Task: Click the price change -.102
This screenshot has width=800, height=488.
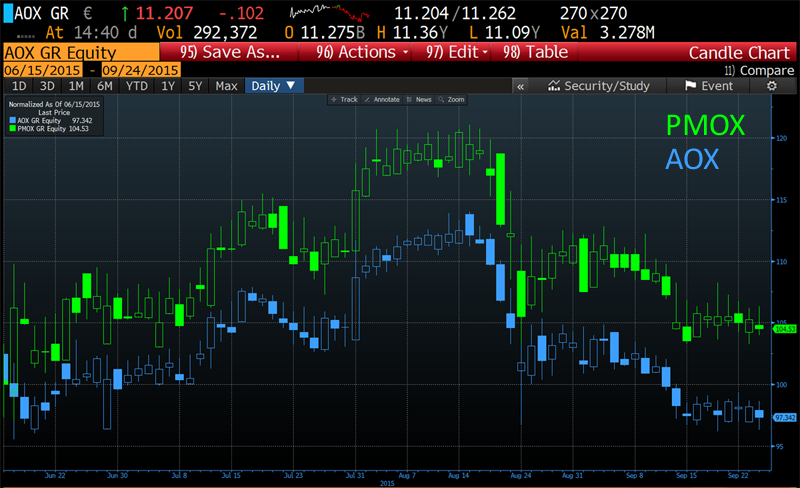Action: (x=241, y=13)
